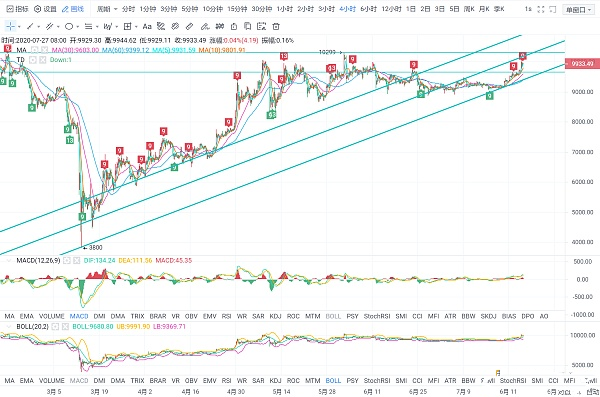
Task: Click the 10299 high price marker
Action: (x=331, y=52)
